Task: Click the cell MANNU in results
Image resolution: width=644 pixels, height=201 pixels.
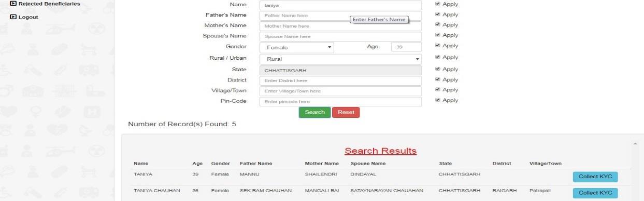Action: (249, 174)
